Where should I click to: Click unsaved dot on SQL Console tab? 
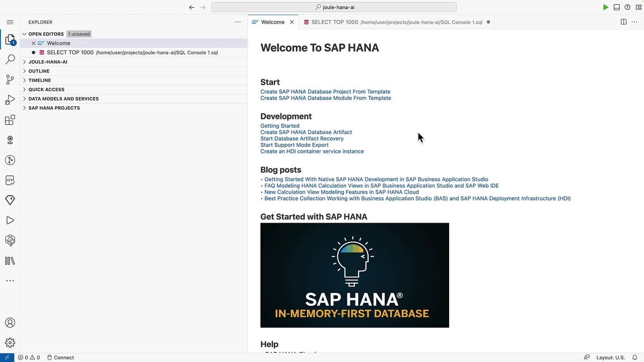[x=488, y=22]
